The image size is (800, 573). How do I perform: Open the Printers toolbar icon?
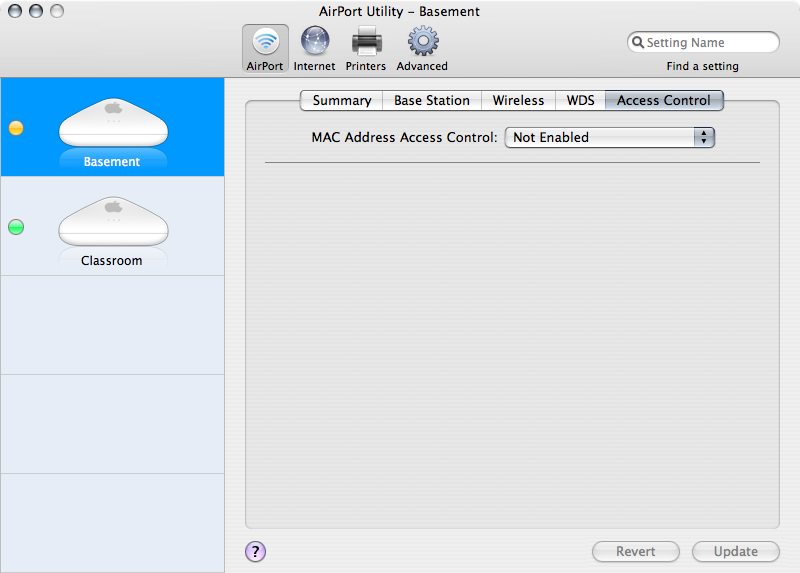point(366,41)
